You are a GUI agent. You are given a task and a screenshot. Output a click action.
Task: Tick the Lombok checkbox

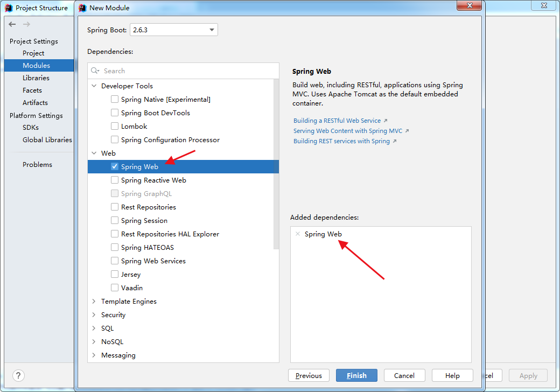(115, 126)
